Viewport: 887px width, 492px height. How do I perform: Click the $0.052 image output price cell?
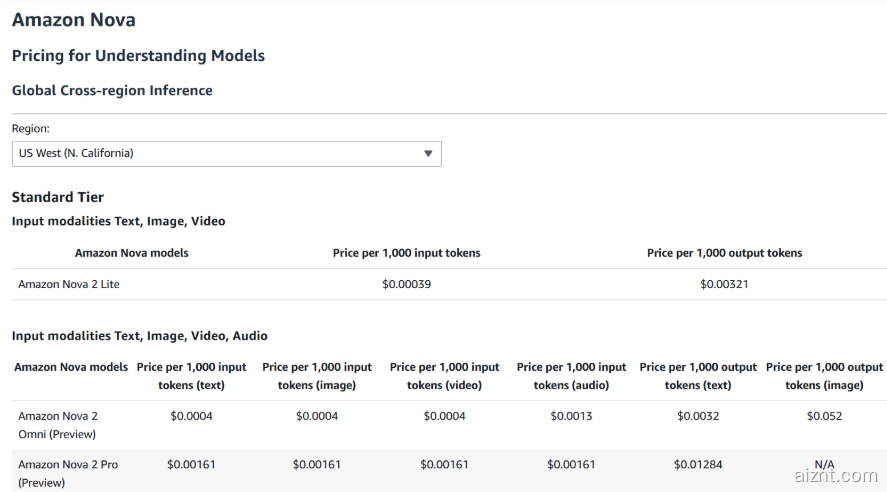click(824, 416)
